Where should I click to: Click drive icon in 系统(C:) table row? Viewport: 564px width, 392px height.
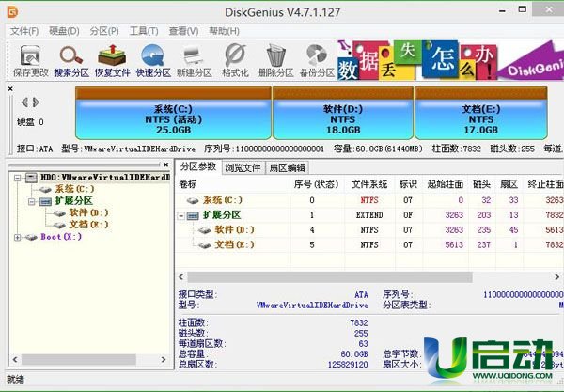[x=193, y=200]
